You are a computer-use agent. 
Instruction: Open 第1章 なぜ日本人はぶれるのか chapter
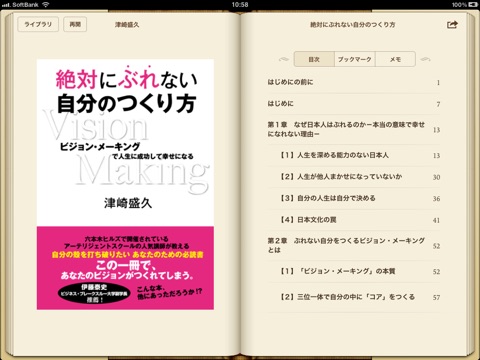[354, 130]
